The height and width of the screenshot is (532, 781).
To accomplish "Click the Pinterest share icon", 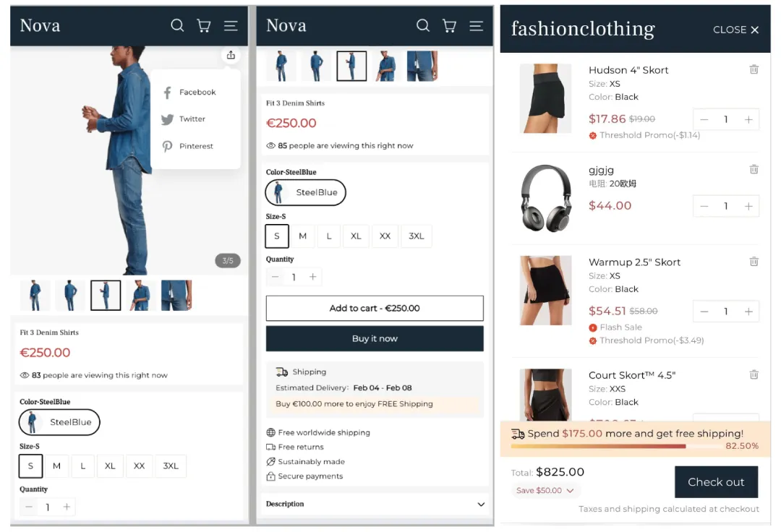I will point(167,146).
